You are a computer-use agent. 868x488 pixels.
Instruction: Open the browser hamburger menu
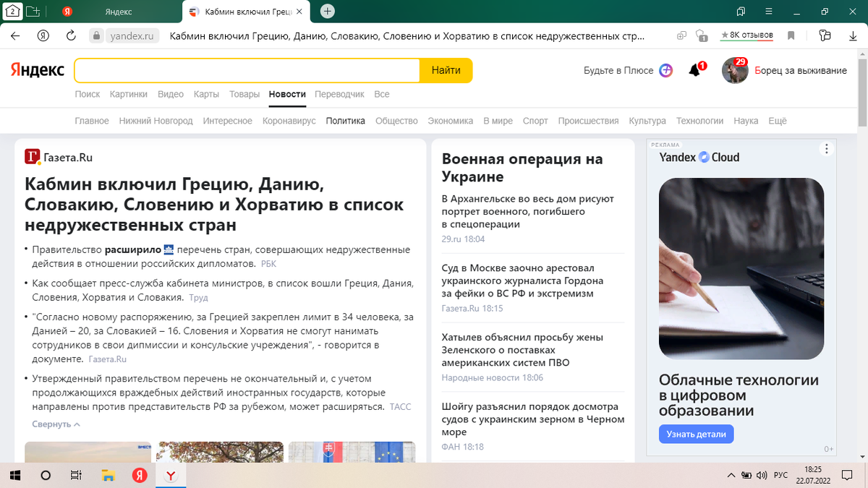[x=768, y=12]
